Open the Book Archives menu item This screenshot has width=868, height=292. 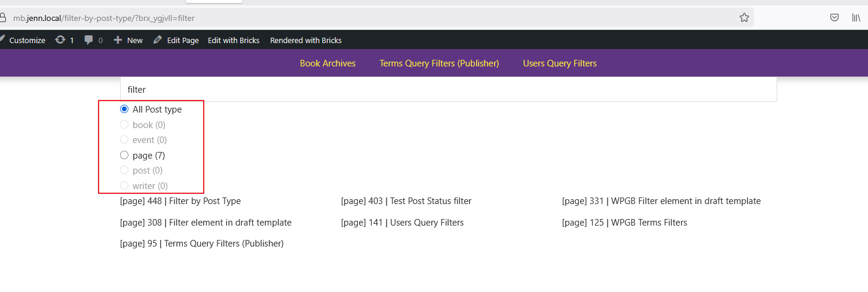tap(327, 63)
